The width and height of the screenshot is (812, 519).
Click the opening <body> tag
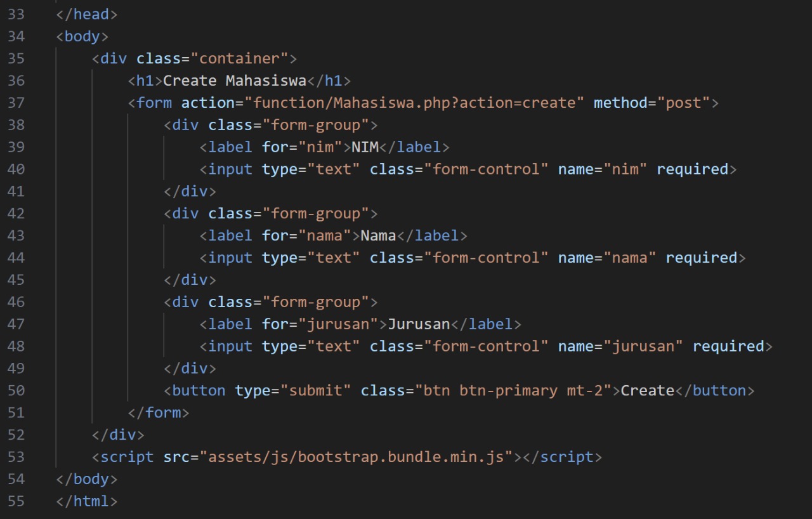coord(82,36)
